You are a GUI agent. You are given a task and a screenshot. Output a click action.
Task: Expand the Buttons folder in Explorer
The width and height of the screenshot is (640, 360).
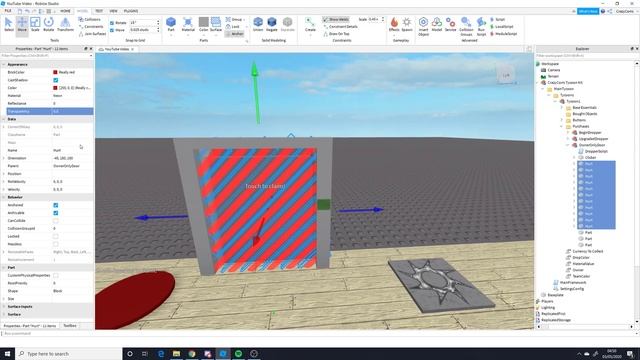point(562,120)
